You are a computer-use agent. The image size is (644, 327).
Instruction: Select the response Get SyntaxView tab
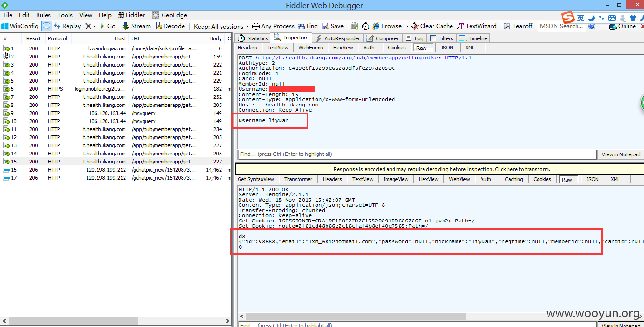256,179
